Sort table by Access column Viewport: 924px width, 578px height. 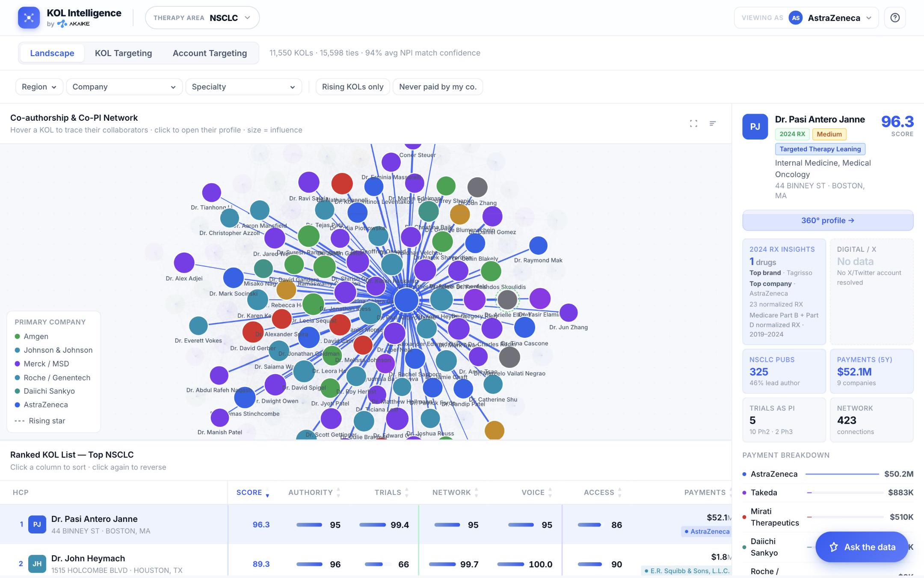603,492
